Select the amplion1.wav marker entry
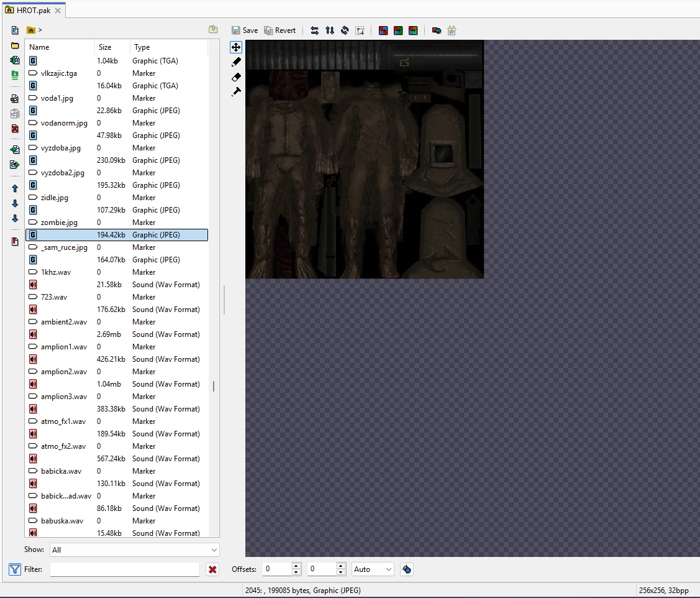The height and width of the screenshot is (598, 700). pyautogui.click(x=117, y=347)
